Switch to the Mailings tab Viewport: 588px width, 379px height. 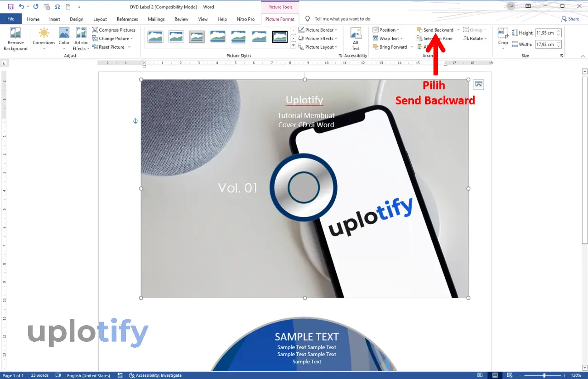(156, 19)
